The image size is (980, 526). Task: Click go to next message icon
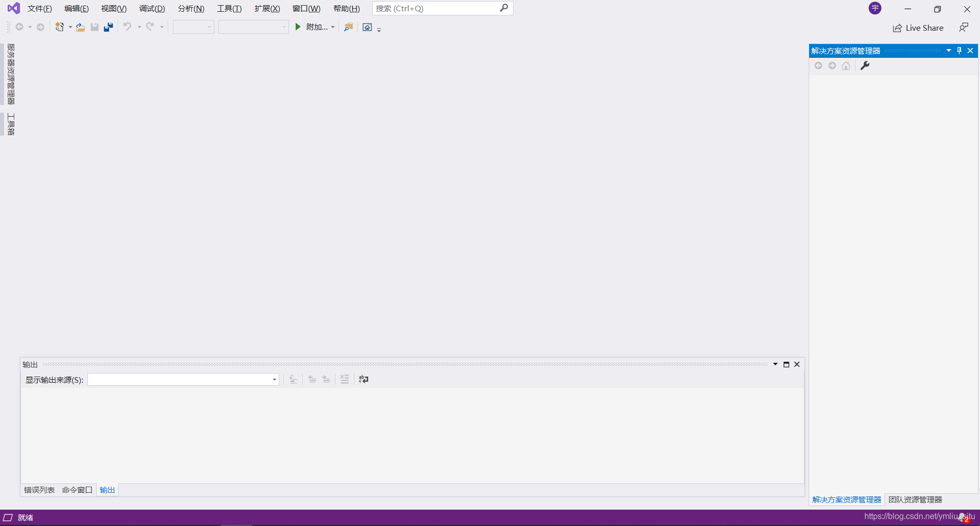tap(326, 379)
